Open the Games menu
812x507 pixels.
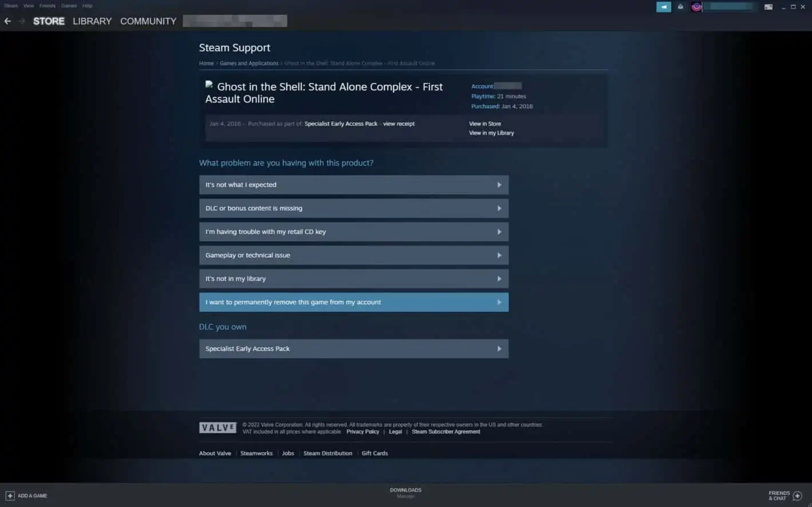point(69,6)
